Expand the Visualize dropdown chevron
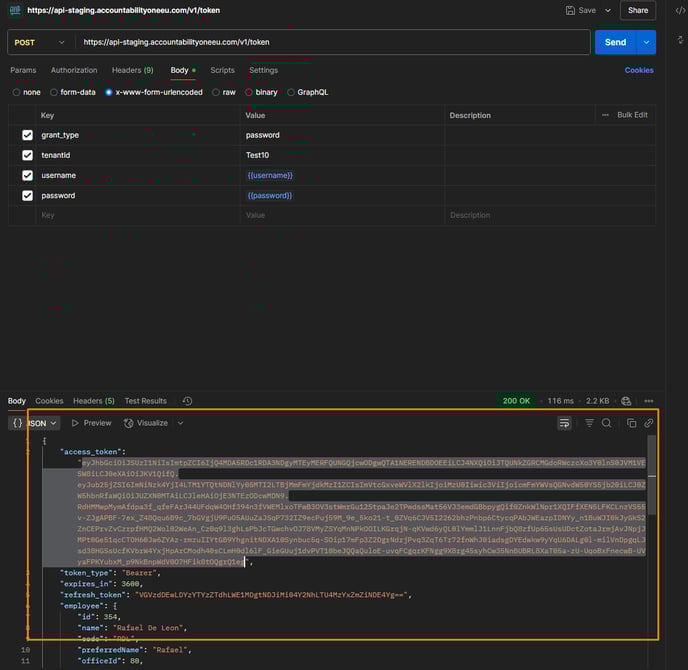688x670 pixels. tap(180, 423)
